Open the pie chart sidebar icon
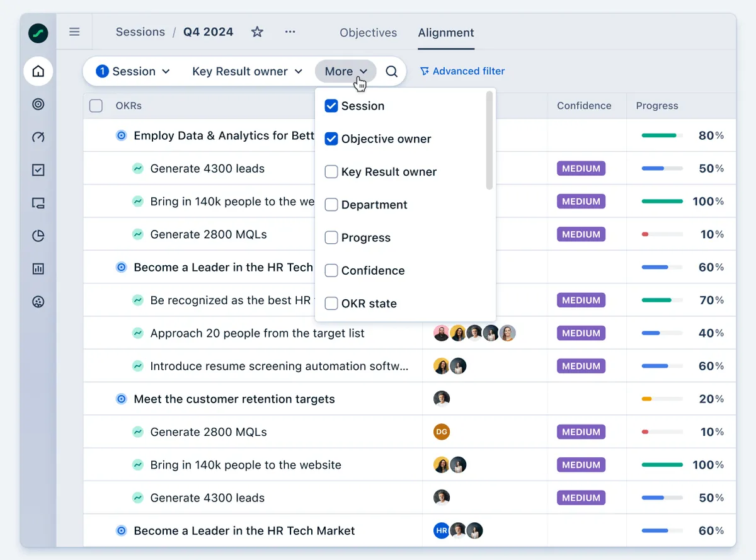The height and width of the screenshot is (560, 756). coord(38,236)
